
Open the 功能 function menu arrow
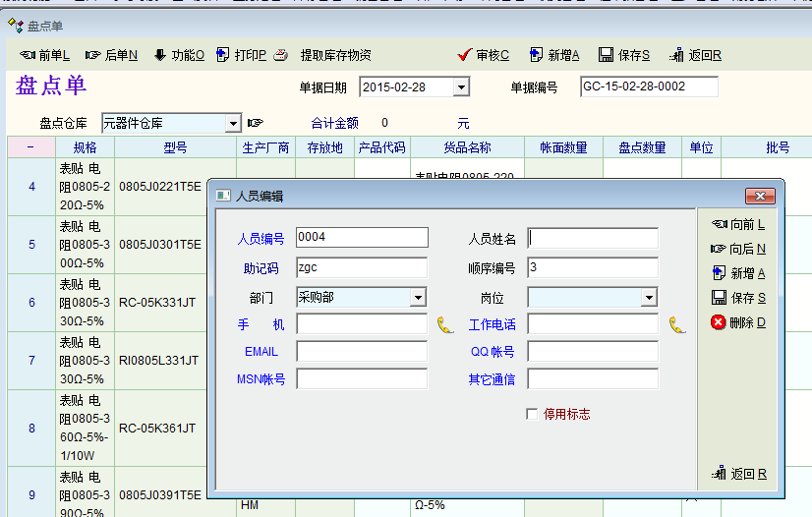coord(160,55)
